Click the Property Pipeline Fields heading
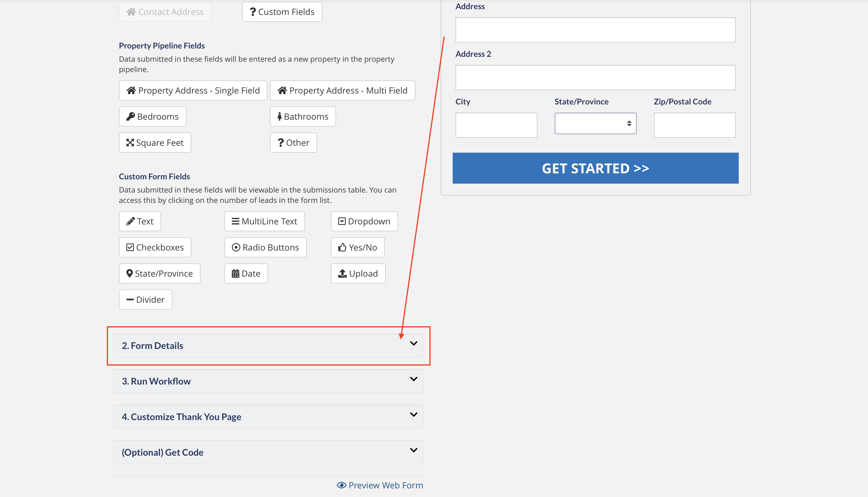Screen dimensions: 868x497 point(162,46)
